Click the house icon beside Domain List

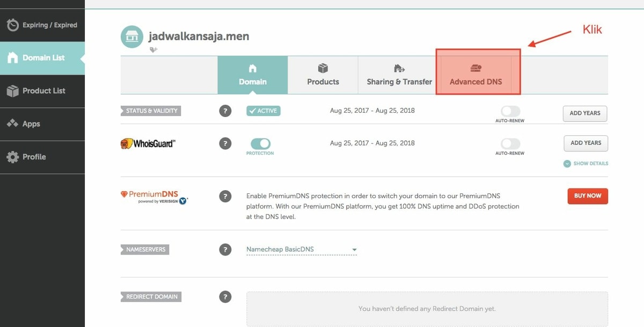pyautogui.click(x=12, y=58)
